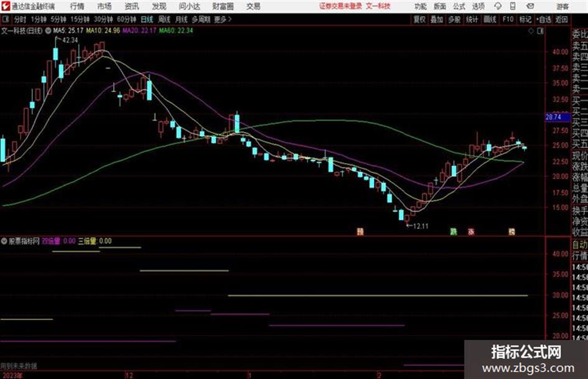The image size is (588, 379).
Task: Open the mail messages icon
Action: point(530,6)
